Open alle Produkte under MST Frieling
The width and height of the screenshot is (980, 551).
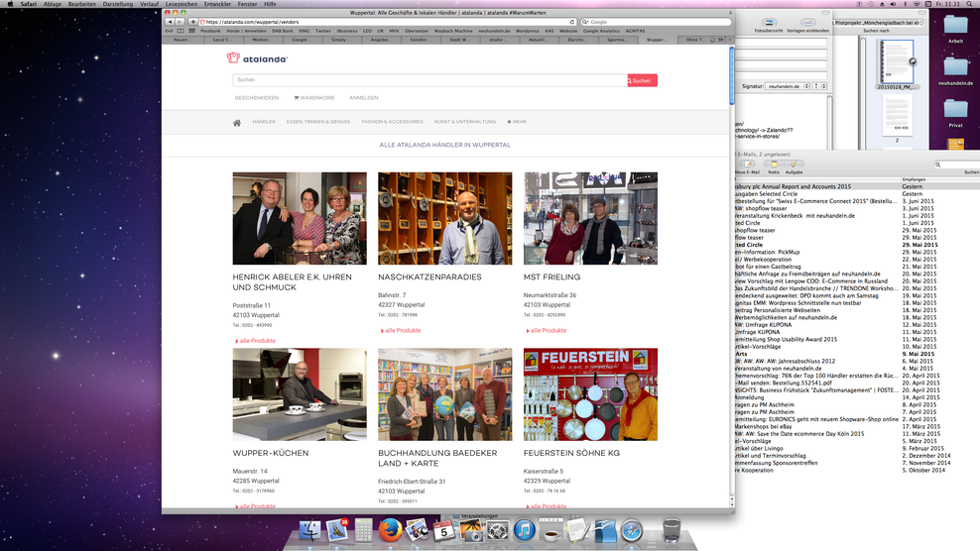coord(547,330)
